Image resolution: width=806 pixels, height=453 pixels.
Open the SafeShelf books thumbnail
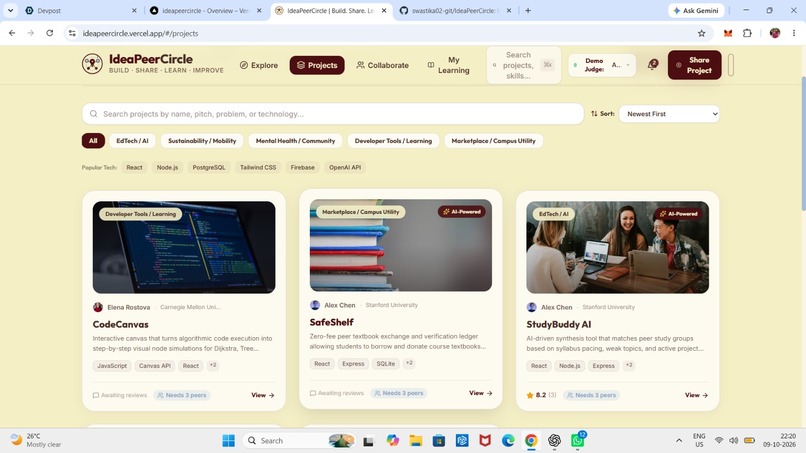(x=400, y=245)
